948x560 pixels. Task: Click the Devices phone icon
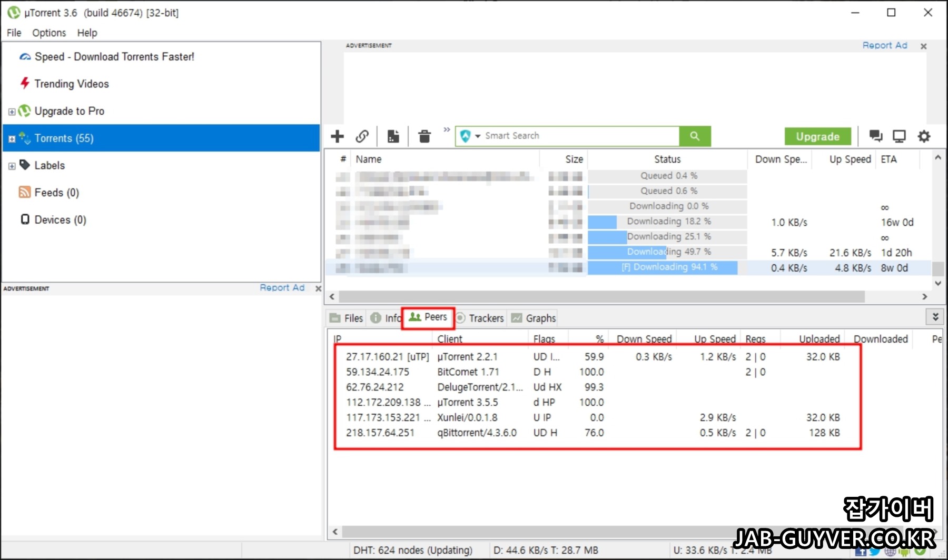(x=25, y=219)
